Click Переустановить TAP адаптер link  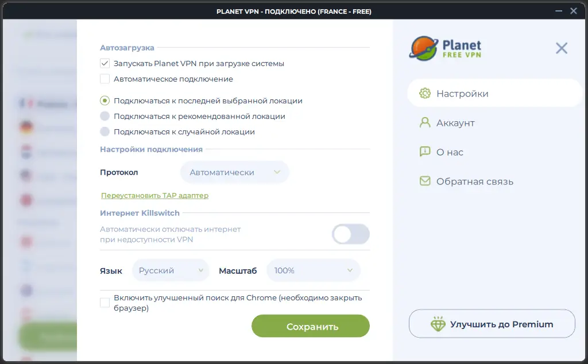point(154,195)
